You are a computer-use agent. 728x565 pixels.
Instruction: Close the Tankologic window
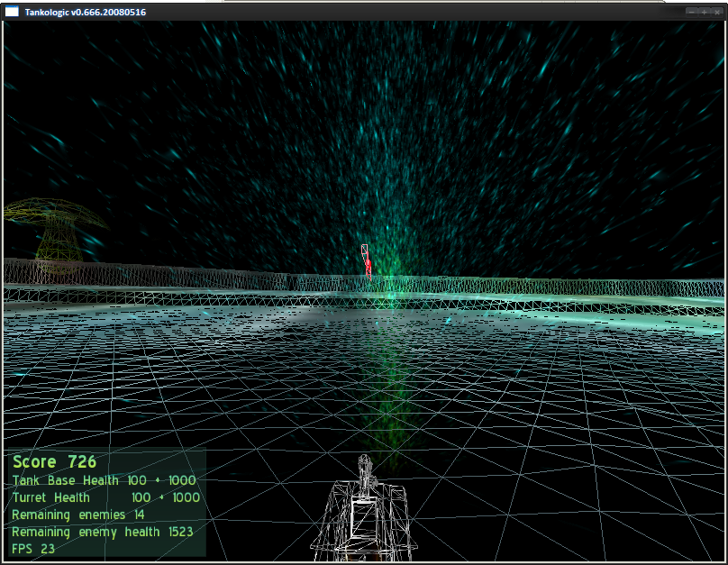tap(717, 12)
